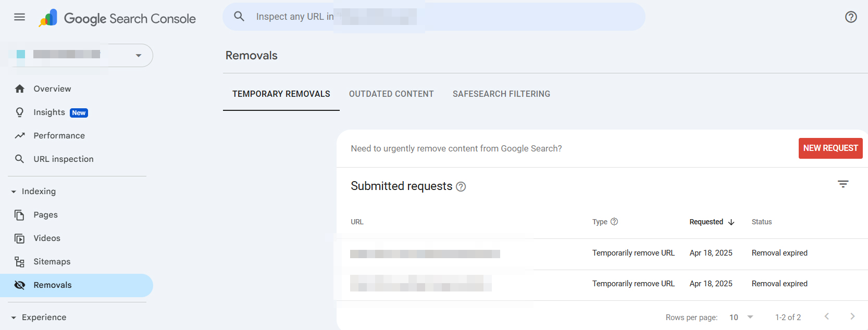868x330 pixels.
Task: Open Overview via the home icon
Action: coord(20,89)
